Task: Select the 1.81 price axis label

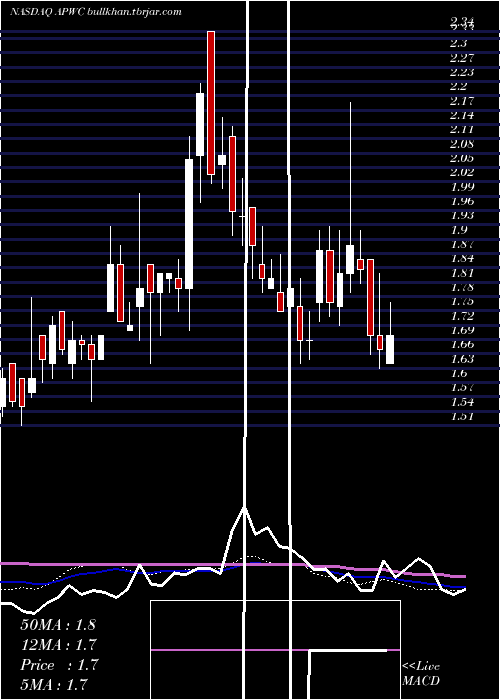Action: (462, 273)
